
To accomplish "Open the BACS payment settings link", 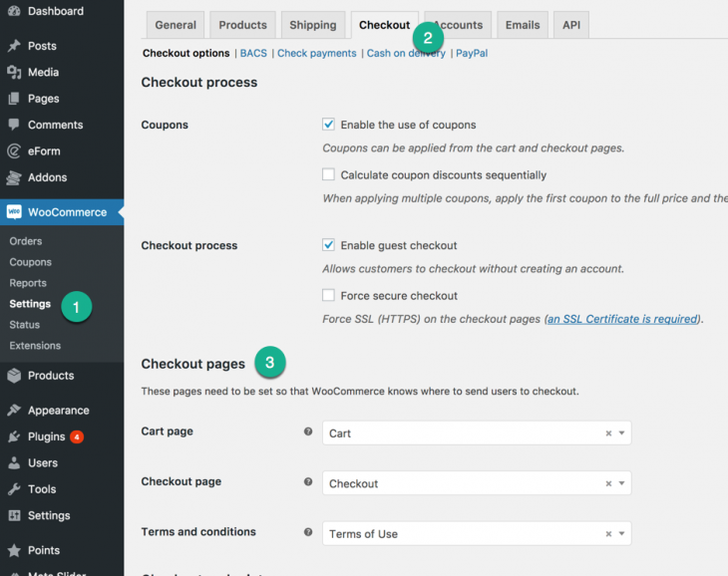I will point(253,54).
